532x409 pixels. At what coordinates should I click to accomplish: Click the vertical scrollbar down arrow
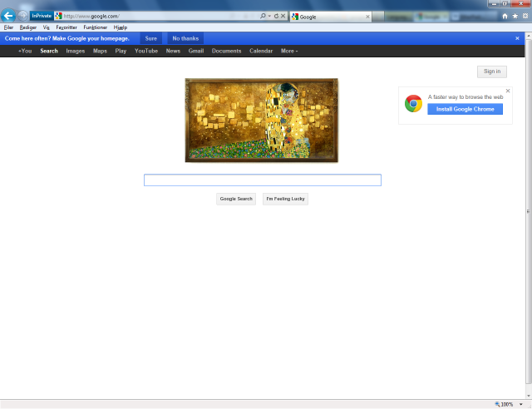[x=529, y=396]
